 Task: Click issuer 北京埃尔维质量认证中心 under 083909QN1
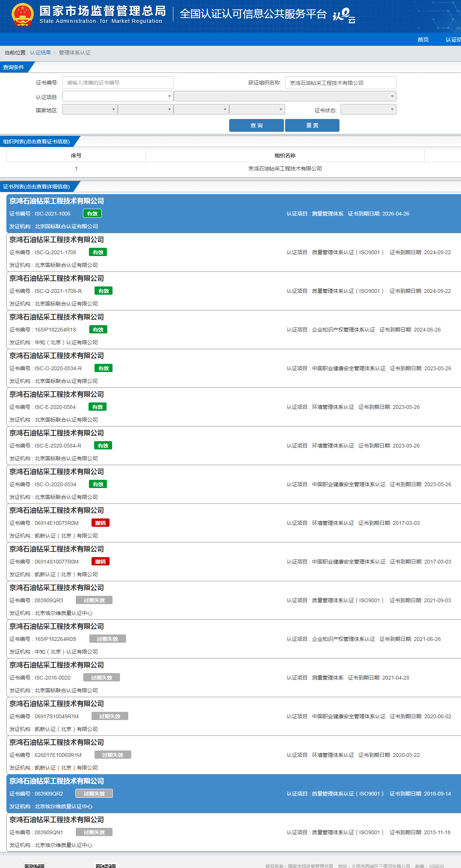point(63,845)
